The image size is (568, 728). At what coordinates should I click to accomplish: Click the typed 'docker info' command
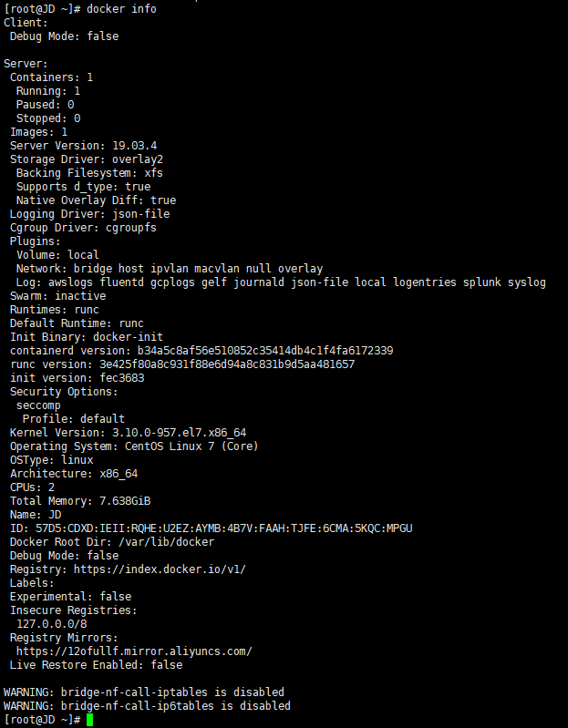tap(121, 9)
